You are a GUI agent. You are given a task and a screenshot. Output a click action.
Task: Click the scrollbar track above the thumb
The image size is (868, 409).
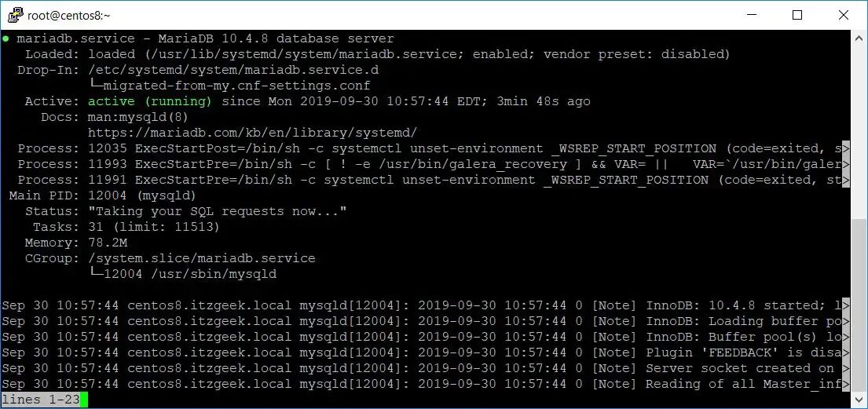coord(859,132)
